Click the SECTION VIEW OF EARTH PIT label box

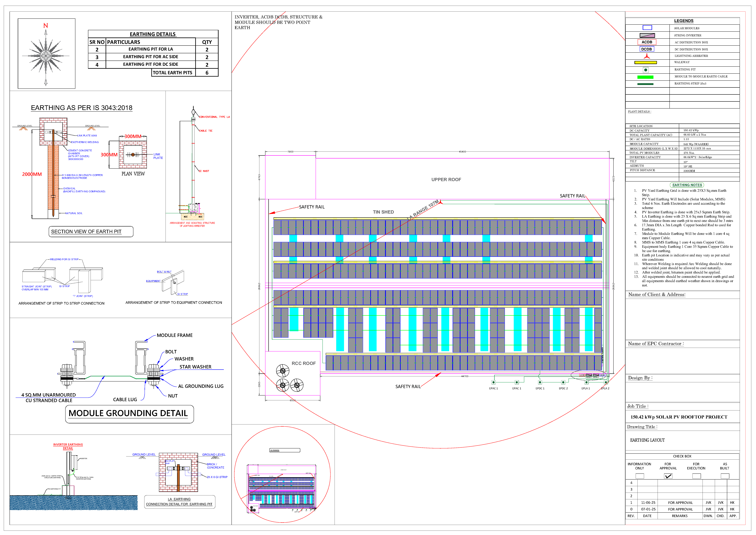coord(91,232)
